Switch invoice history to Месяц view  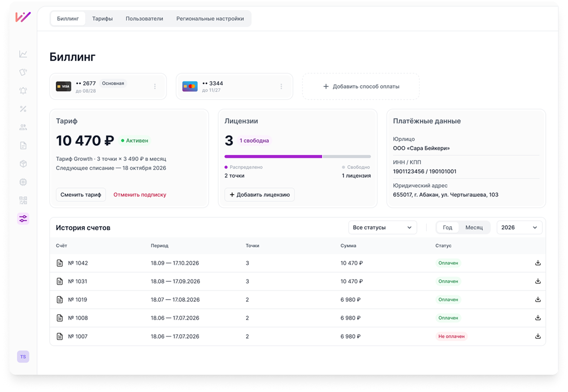click(x=474, y=227)
